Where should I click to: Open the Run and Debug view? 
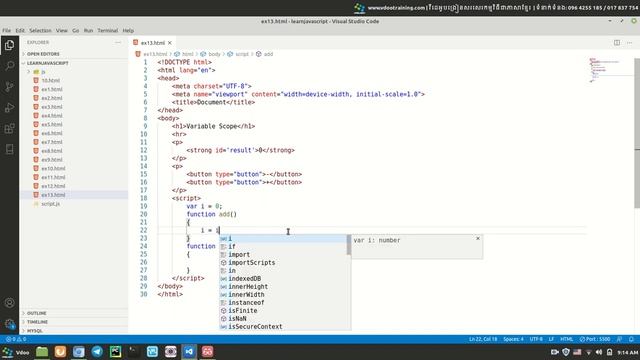9,108
